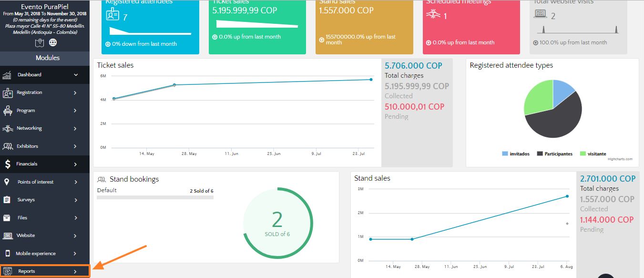Viewport: 644px width, 278px height.
Task: Expand the Exhibitors module arrow
Action: 75,146
